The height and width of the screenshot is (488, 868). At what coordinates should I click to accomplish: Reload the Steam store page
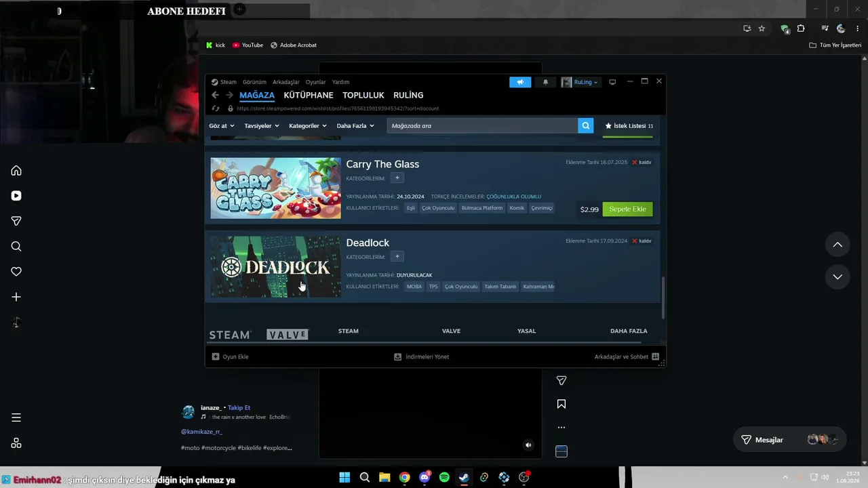click(216, 108)
